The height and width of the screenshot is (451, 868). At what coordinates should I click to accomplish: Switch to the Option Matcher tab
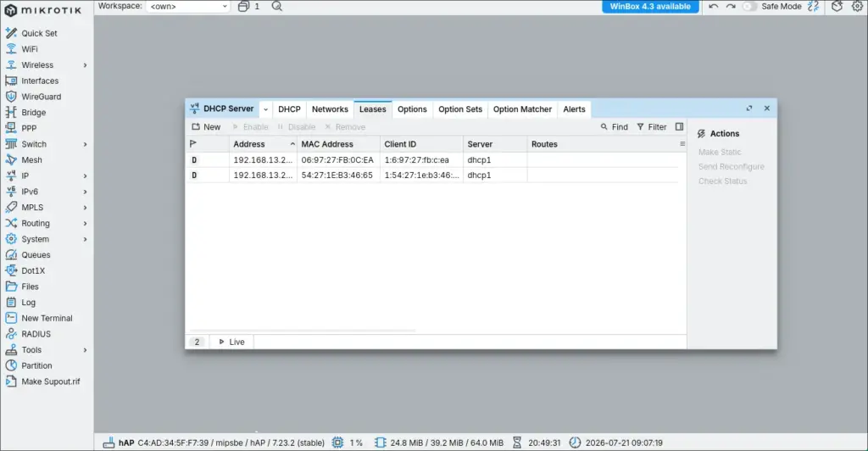click(522, 109)
